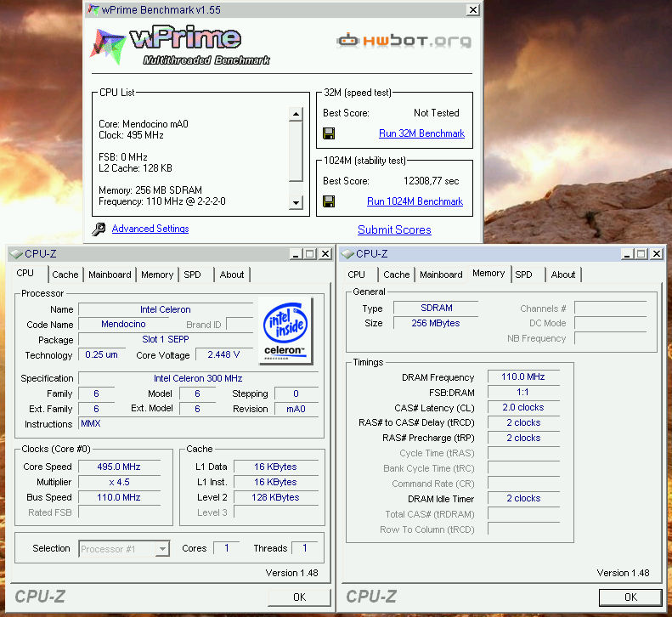672x617 pixels.
Task: Switch to Cache tab in left CPU-Z
Action: click(65, 275)
